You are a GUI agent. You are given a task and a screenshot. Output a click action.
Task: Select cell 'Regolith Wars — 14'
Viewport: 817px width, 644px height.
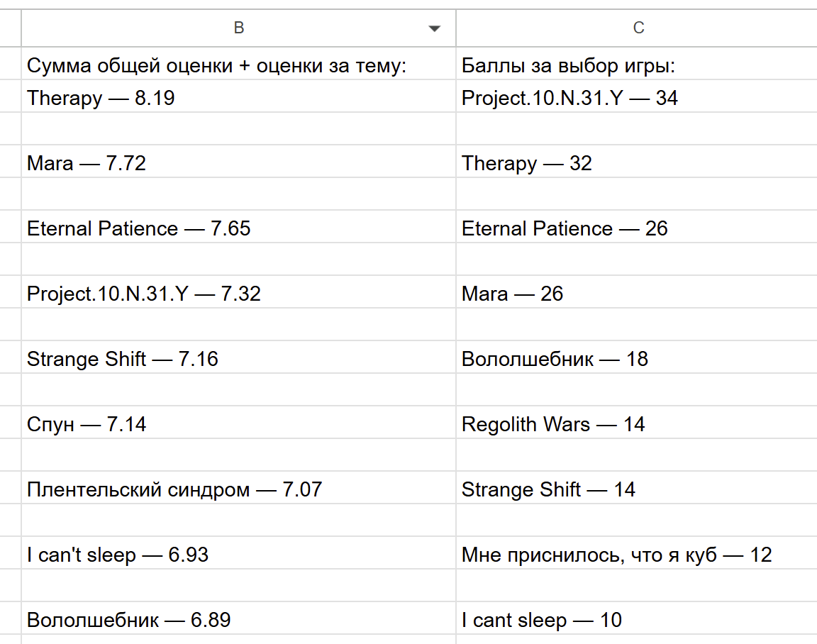(637, 423)
